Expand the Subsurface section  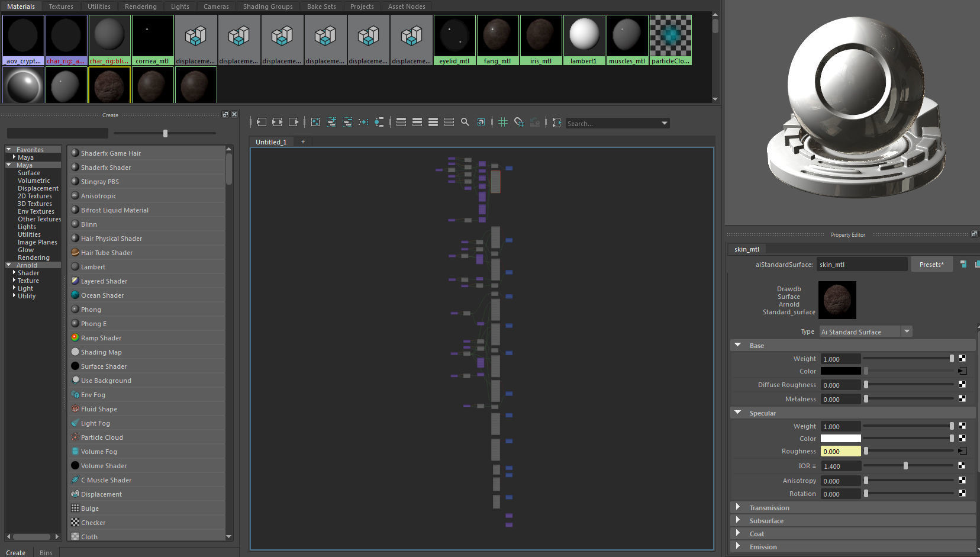point(737,520)
